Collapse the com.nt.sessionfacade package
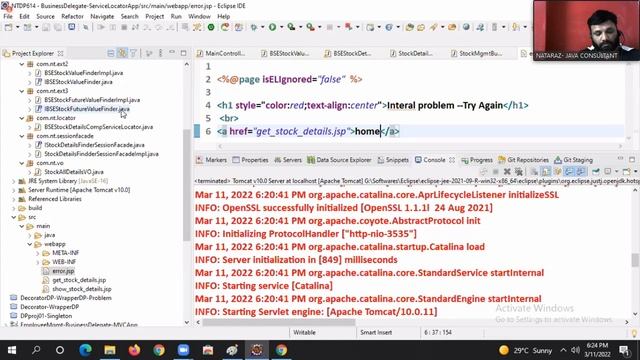 tap(22, 136)
